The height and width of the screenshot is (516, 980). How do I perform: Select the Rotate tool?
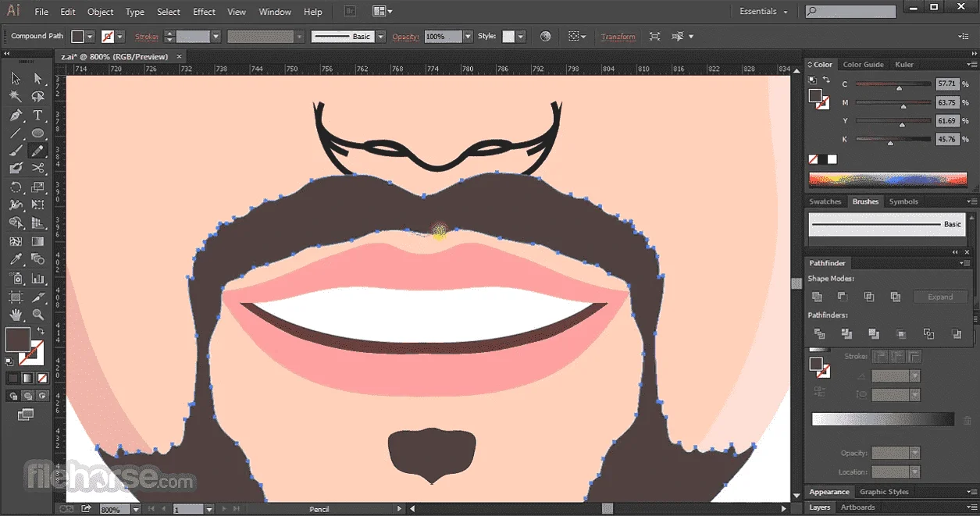tap(16, 187)
